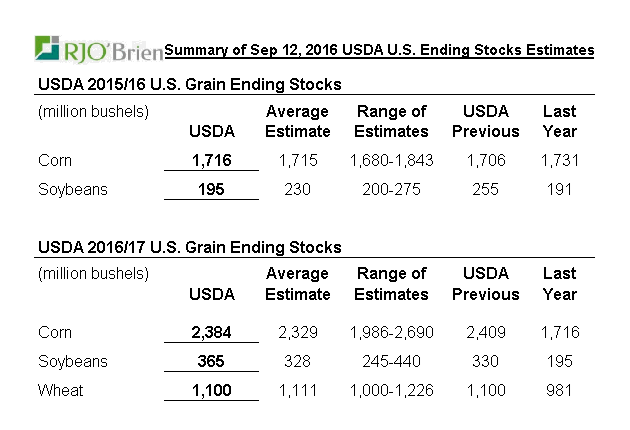Click the 2016/17 Soybeans range 245-440
This screenshot has height=430, width=630.
click(391, 361)
